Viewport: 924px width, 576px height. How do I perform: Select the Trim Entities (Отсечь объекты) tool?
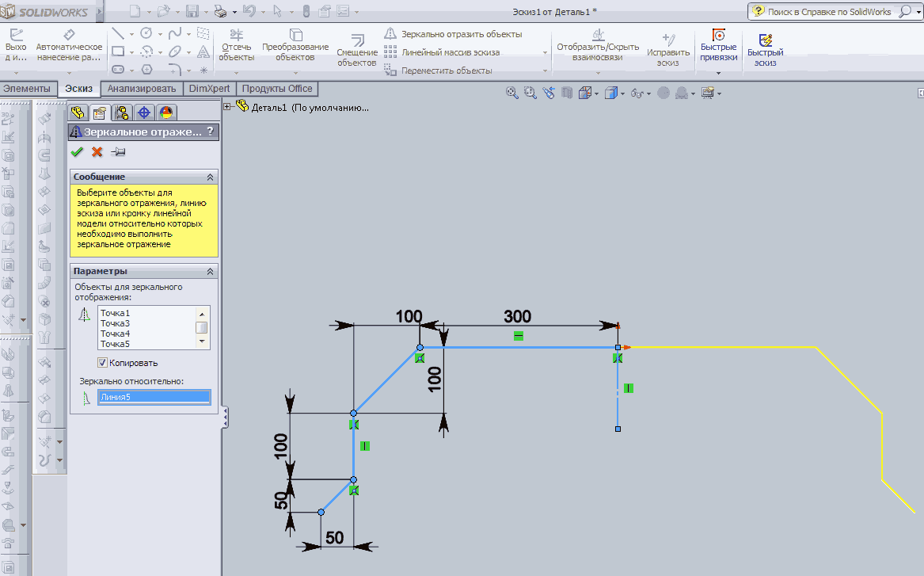(x=236, y=36)
